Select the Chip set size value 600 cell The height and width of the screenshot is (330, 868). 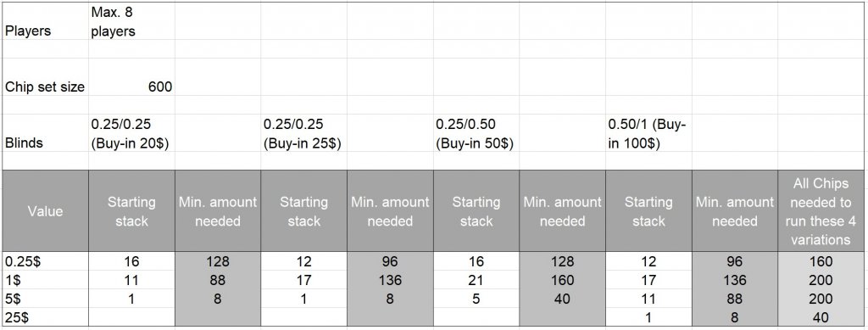point(131,87)
